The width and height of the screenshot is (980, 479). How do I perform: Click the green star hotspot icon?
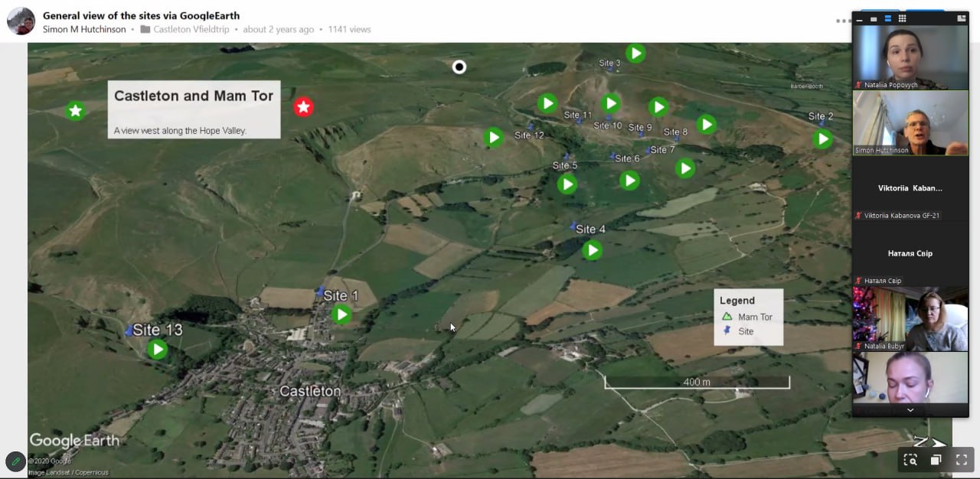click(75, 111)
